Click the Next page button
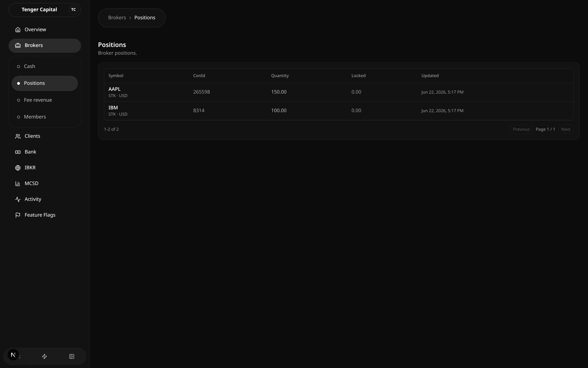588x368 pixels. coord(566,129)
